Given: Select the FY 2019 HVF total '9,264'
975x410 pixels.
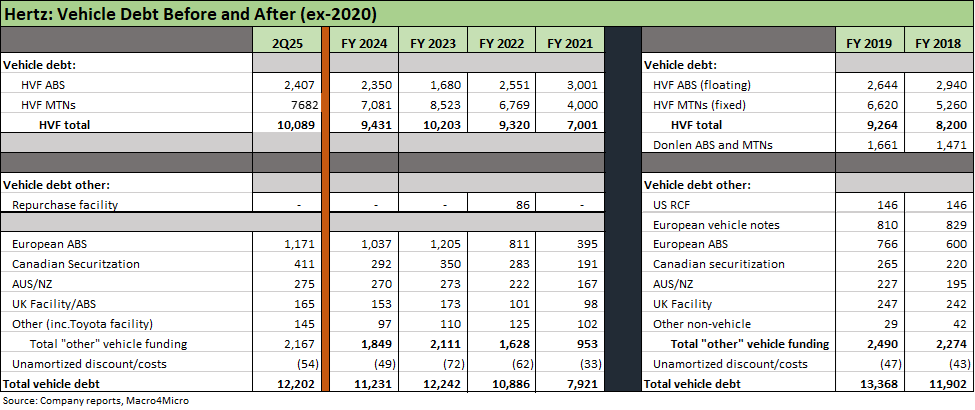Looking at the screenshot, I should [x=882, y=124].
